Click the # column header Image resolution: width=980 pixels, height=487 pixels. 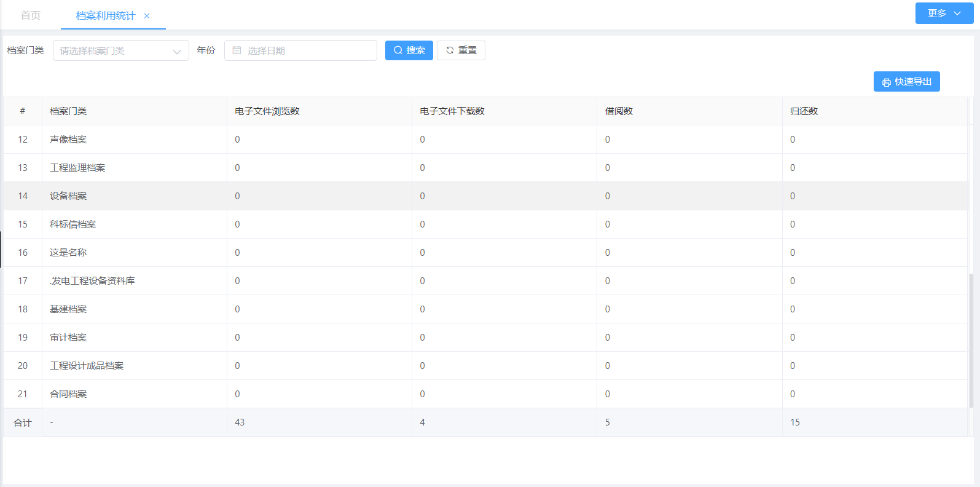[23, 111]
